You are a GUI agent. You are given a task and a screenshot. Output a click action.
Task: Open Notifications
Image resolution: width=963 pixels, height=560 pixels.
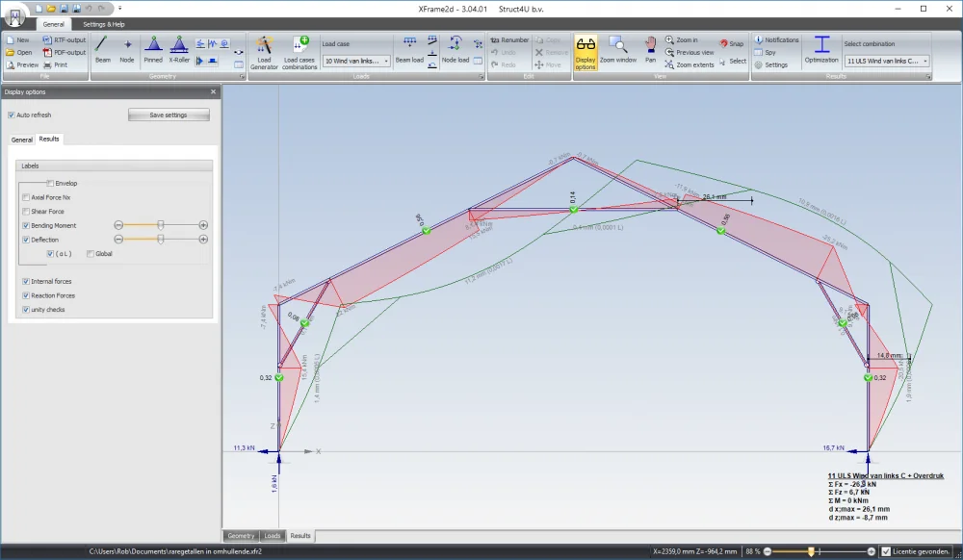click(776, 39)
